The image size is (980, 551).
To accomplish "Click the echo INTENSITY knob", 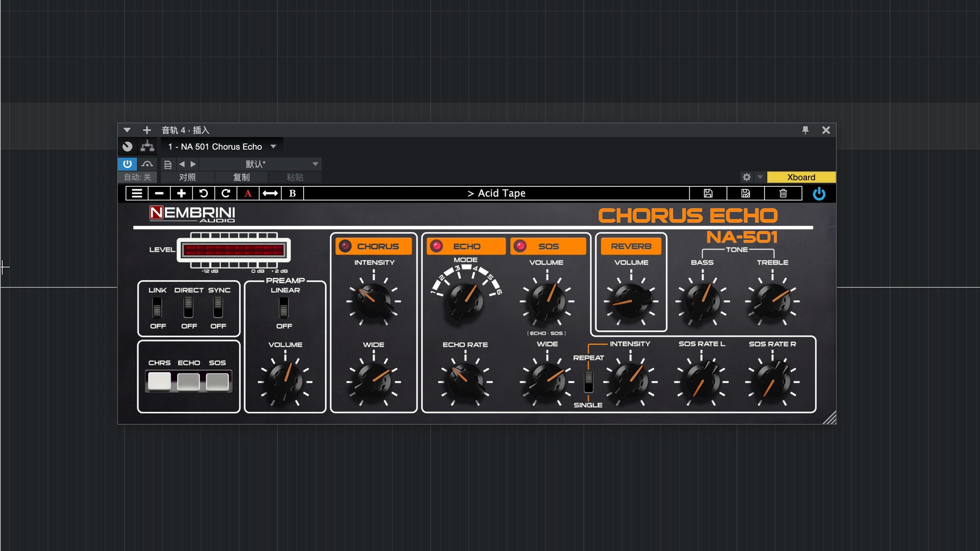I will coord(630,382).
